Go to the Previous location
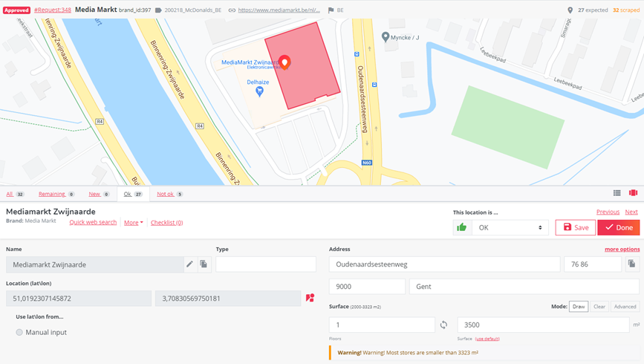 [x=608, y=212]
